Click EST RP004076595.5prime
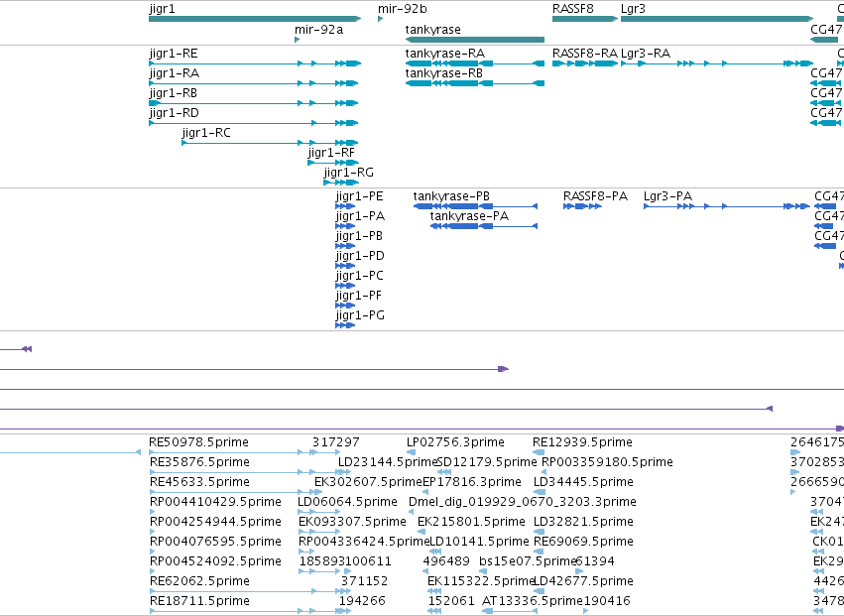 (215, 542)
